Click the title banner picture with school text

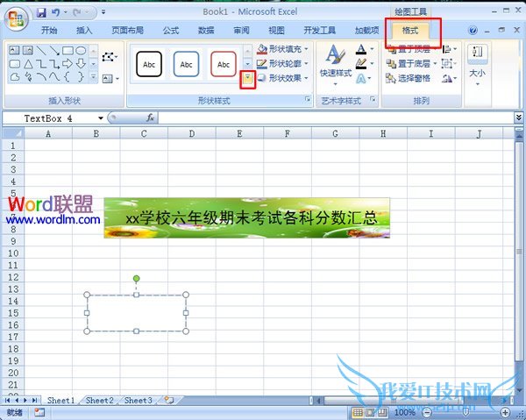click(247, 218)
